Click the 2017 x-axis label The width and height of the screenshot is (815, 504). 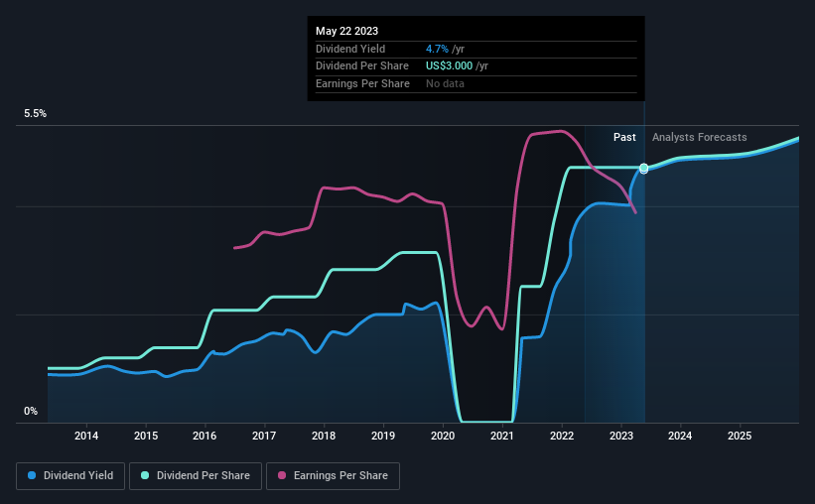(264, 436)
